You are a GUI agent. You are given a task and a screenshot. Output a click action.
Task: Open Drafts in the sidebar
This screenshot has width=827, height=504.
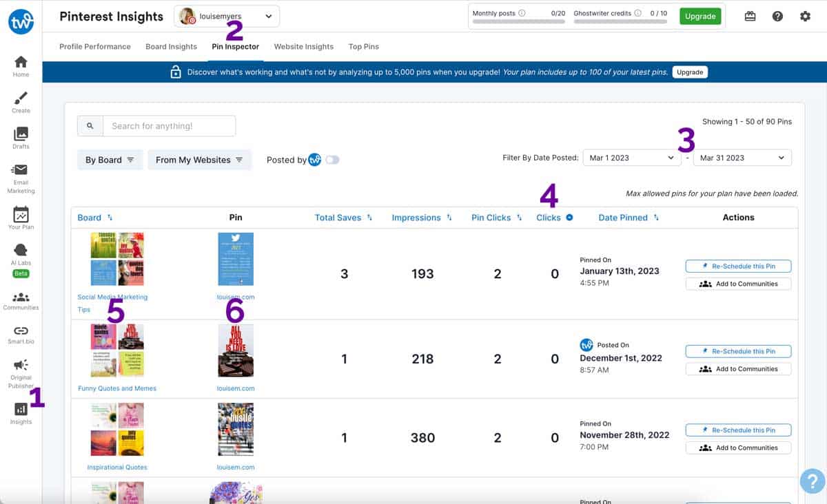21,138
